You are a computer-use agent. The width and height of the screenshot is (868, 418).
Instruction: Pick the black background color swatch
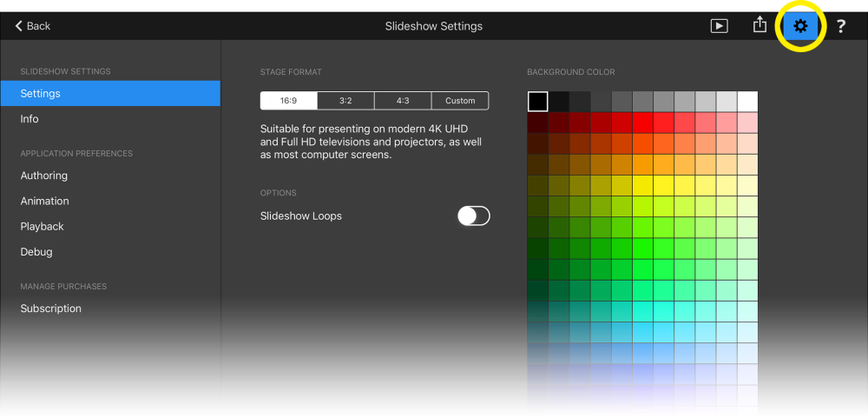point(538,102)
